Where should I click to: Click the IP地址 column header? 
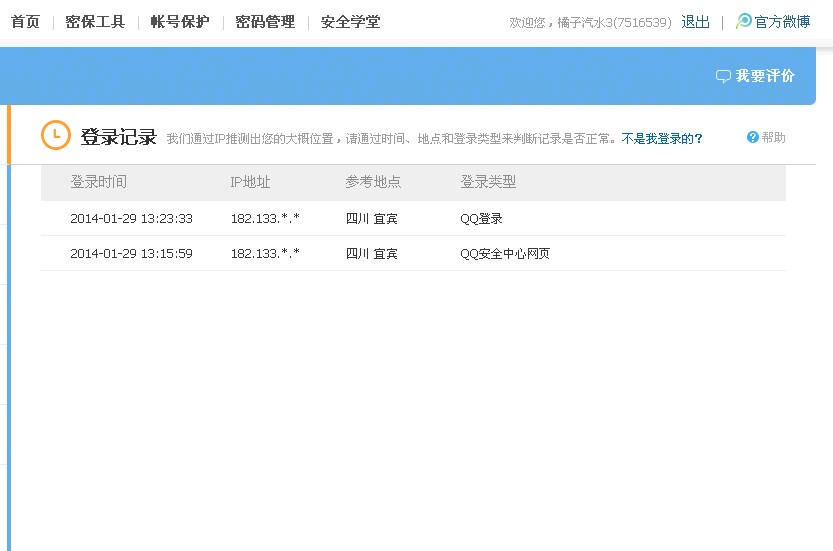click(250, 182)
